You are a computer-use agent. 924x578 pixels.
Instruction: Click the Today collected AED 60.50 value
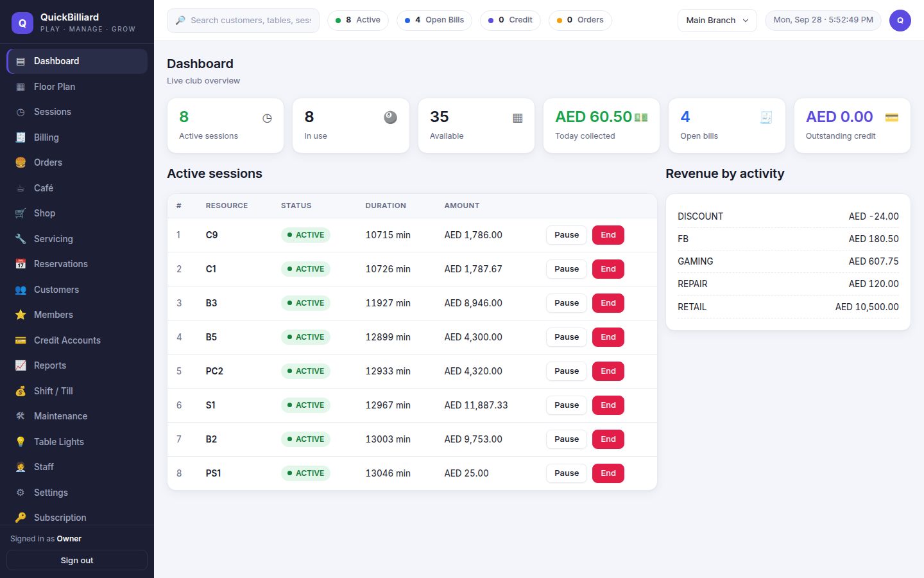pyautogui.click(x=594, y=117)
